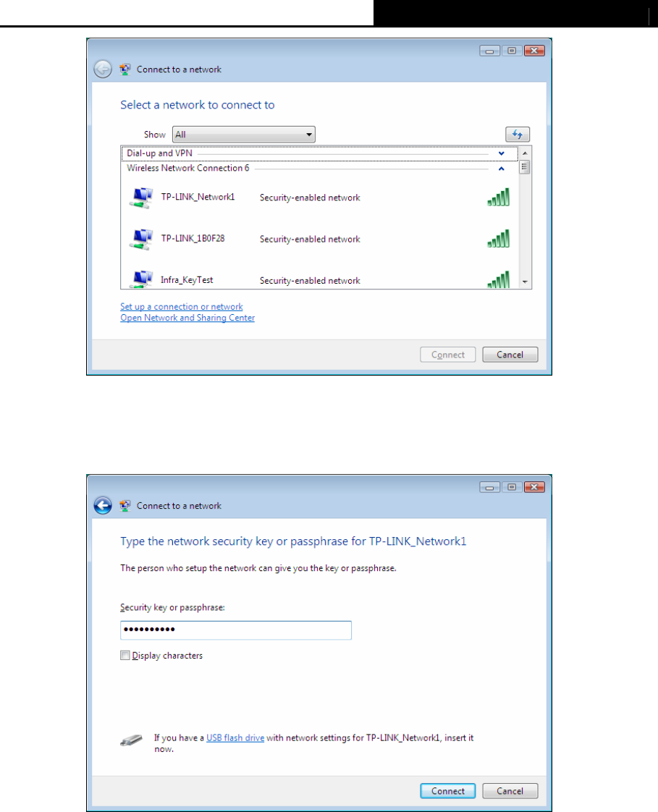Open the Show dropdown set to All

coord(243,135)
